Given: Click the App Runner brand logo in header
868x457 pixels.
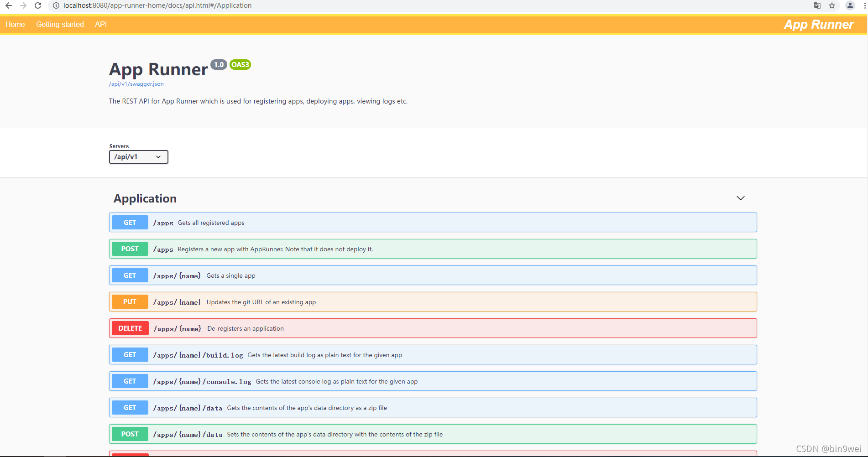Looking at the screenshot, I should (819, 25).
